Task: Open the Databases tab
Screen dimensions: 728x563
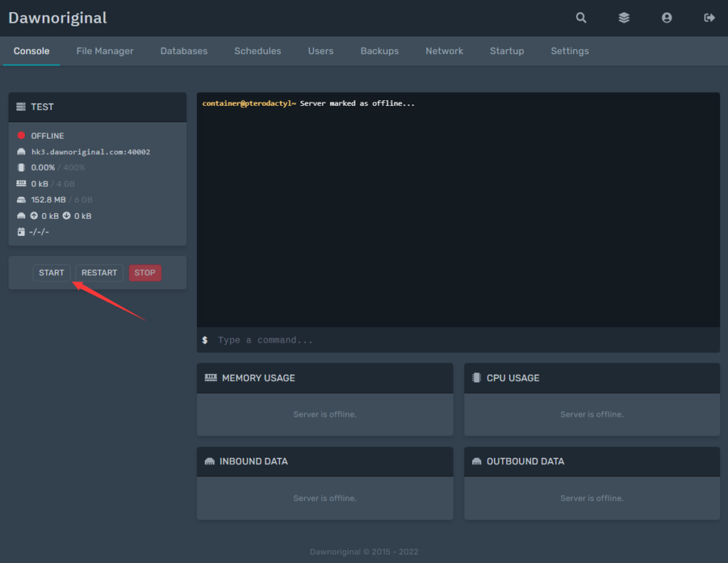Action: click(184, 51)
